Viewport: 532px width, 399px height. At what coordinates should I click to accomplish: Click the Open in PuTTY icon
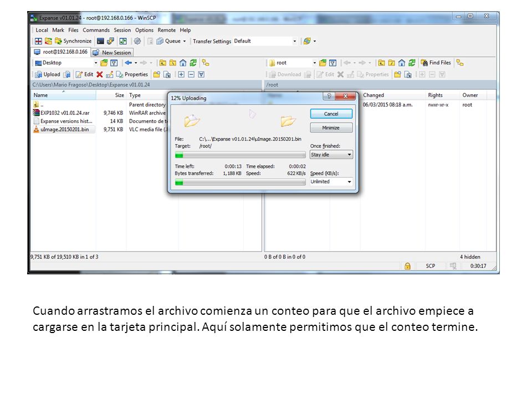click(x=110, y=41)
